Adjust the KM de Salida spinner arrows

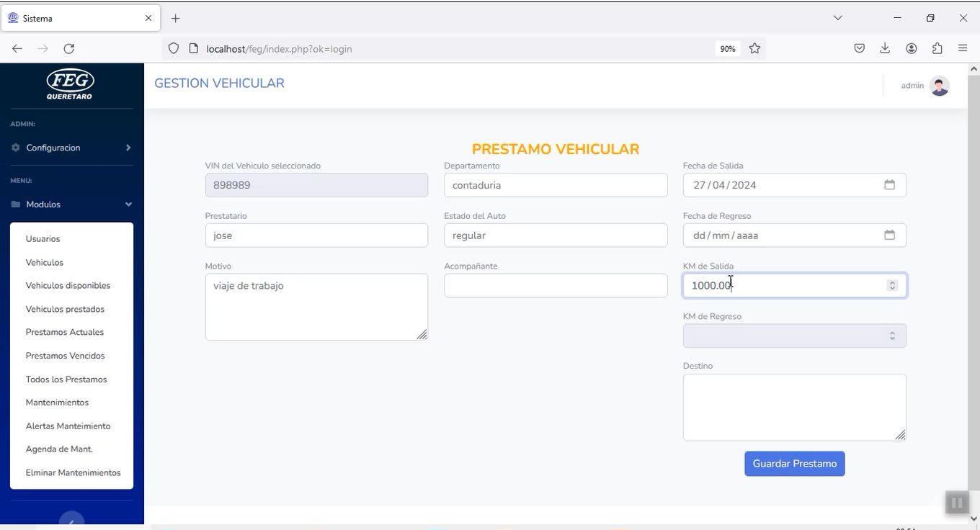coord(892,286)
